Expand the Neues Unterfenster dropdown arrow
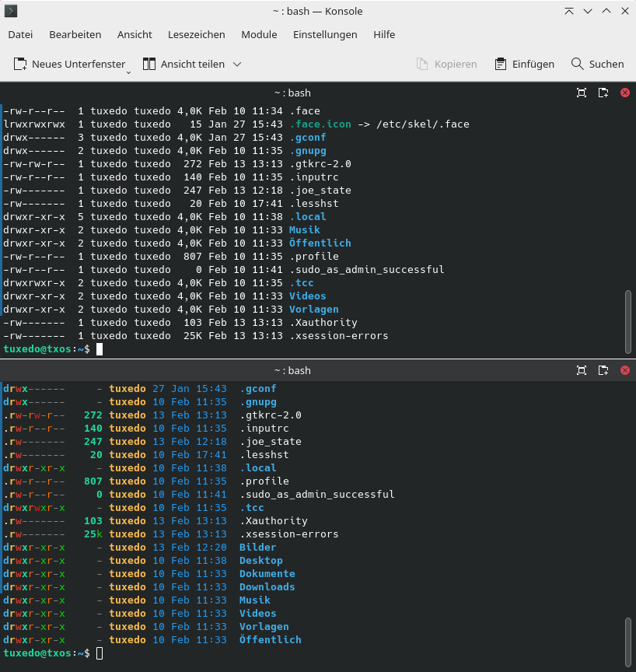The height and width of the screenshot is (672, 636). click(x=128, y=73)
